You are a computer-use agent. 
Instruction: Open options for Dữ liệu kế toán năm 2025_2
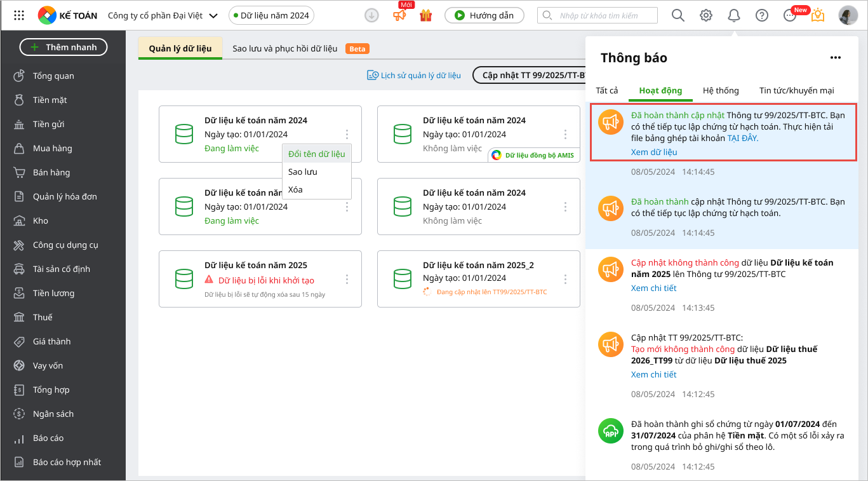[565, 279]
